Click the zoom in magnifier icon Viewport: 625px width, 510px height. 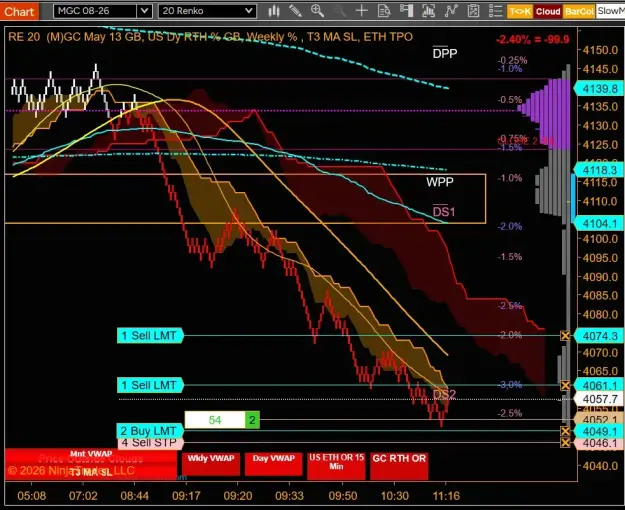click(317, 11)
